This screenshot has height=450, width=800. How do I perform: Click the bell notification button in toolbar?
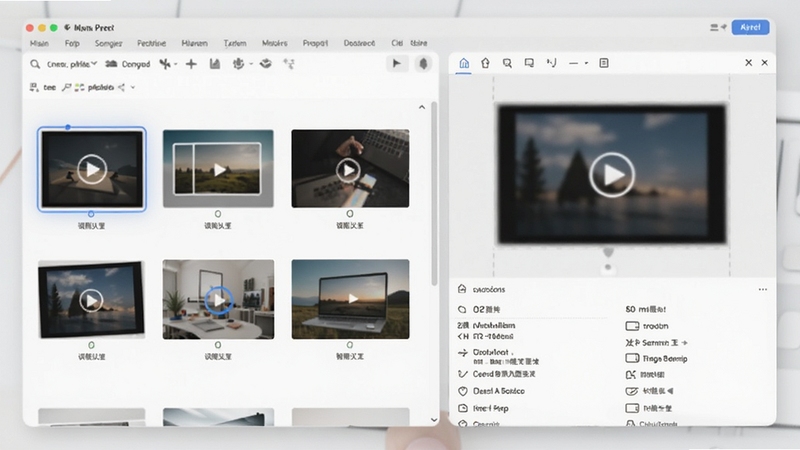coord(423,64)
